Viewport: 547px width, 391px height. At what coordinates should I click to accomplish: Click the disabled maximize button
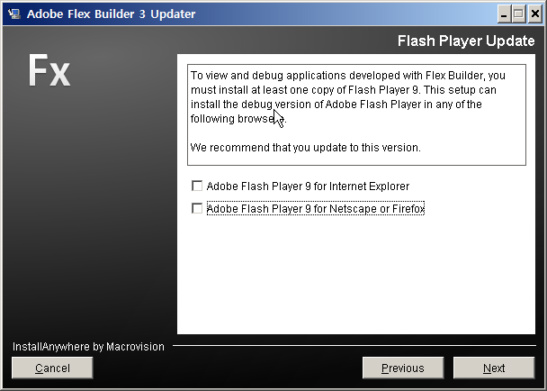click(x=519, y=14)
